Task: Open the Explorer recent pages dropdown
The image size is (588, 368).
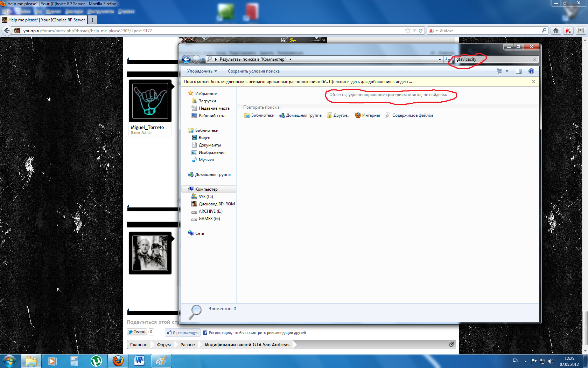Action: [203, 60]
